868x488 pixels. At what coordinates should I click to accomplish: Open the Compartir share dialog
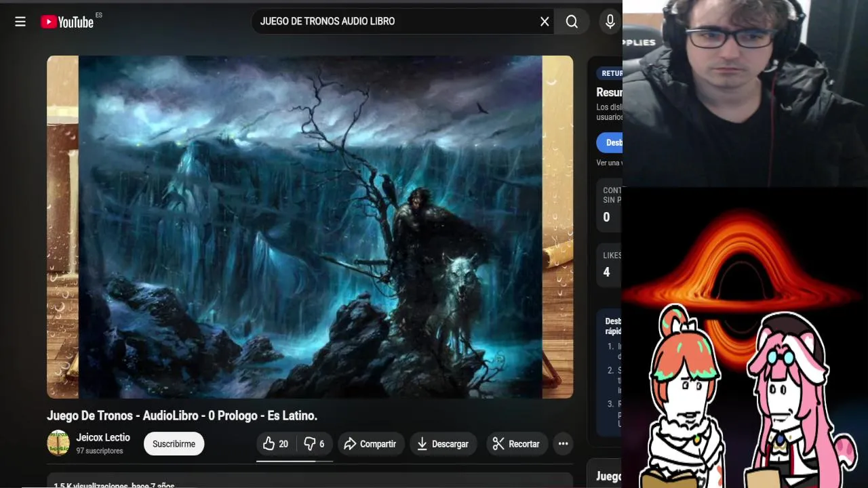tap(371, 444)
